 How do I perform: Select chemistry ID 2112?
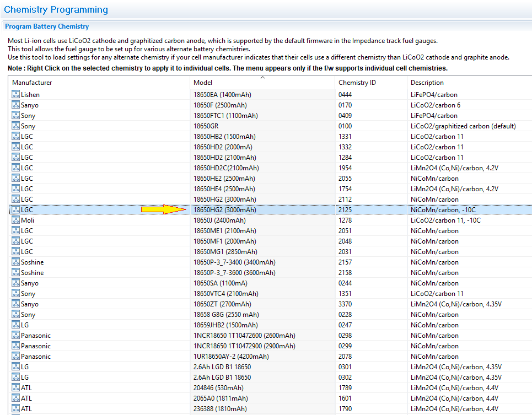(345, 200)
